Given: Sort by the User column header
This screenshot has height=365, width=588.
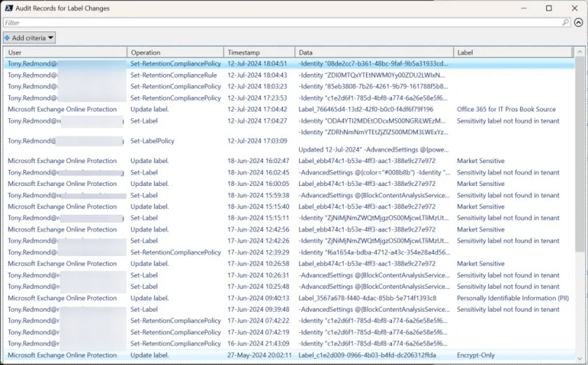Looking at the screenshot, I should pyautogui.click(x=65, y=52).
